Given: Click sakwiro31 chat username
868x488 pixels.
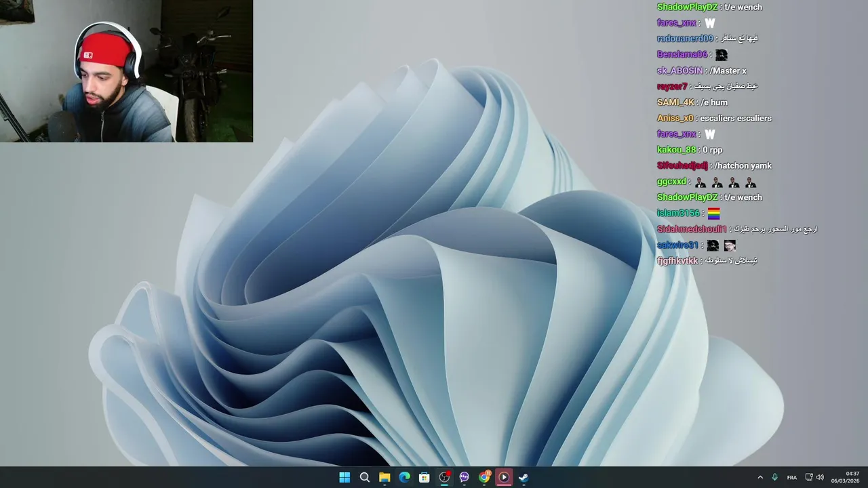Looking at the screenshot, I should pyautogui.click(x=677, y=245).
